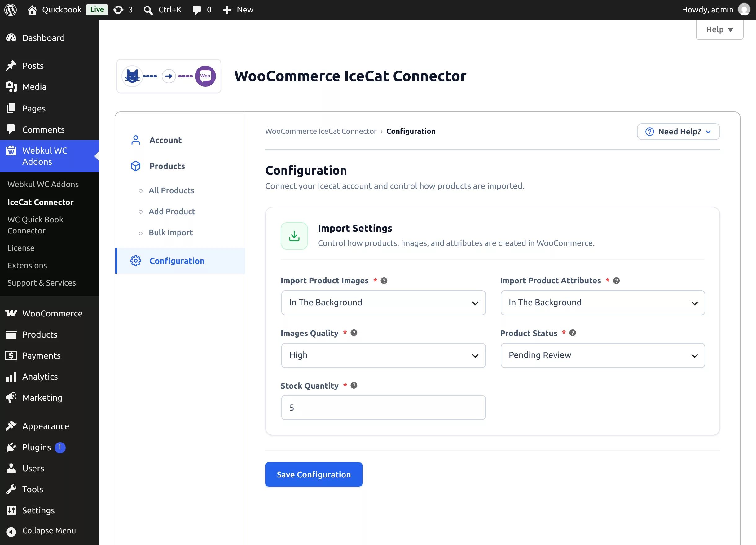Open the Import Product Images dropdown
Viewport: 756px width, 545px height.
tap(383, 303)
